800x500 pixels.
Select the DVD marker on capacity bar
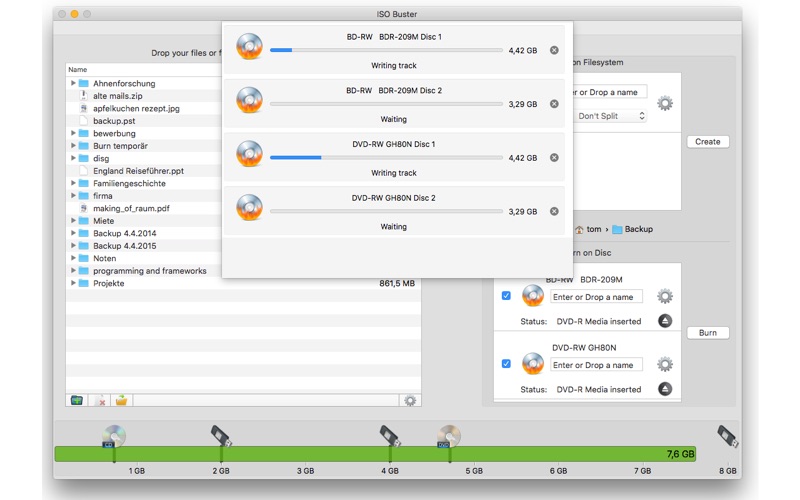point(449,437)
